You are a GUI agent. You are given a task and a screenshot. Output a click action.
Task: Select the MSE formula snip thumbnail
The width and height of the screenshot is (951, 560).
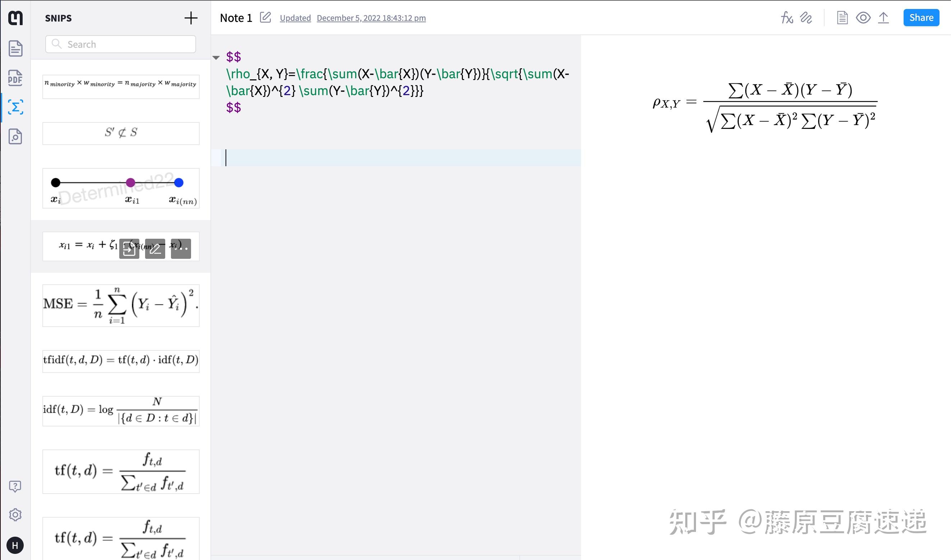(x=121, y=305)
